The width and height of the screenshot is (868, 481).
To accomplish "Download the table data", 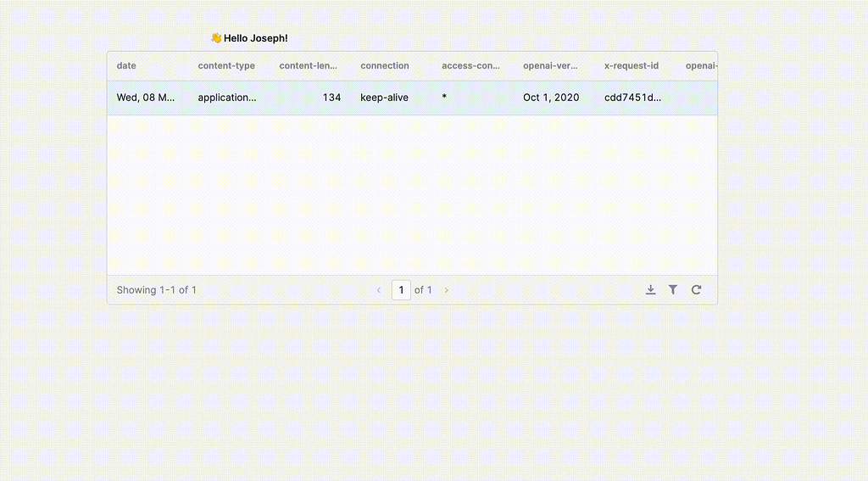I will click(650, 290).
